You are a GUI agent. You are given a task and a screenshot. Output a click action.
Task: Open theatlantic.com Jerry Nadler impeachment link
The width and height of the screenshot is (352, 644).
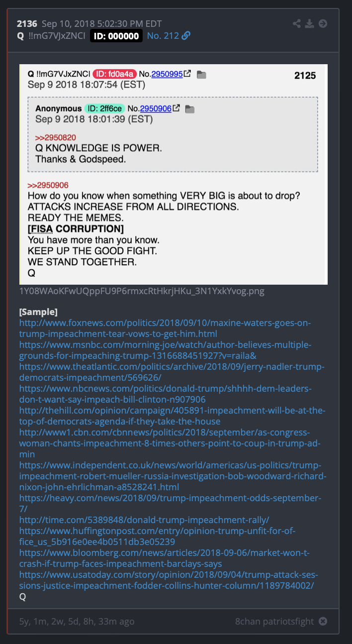pyautogui.click(x=172, y=372)
